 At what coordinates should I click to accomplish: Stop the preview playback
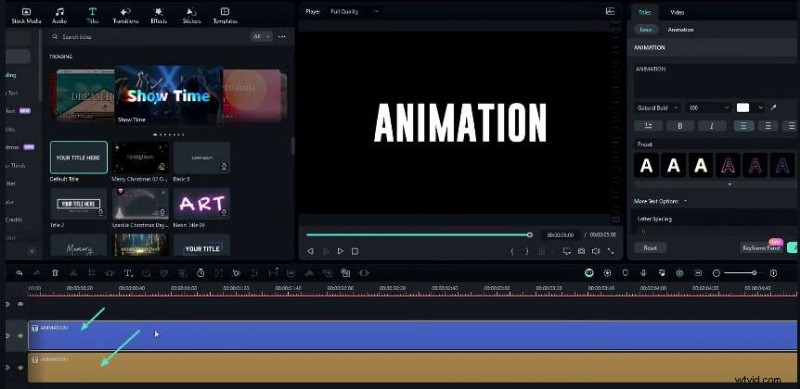pyautogui.click(x=355, y=251)
